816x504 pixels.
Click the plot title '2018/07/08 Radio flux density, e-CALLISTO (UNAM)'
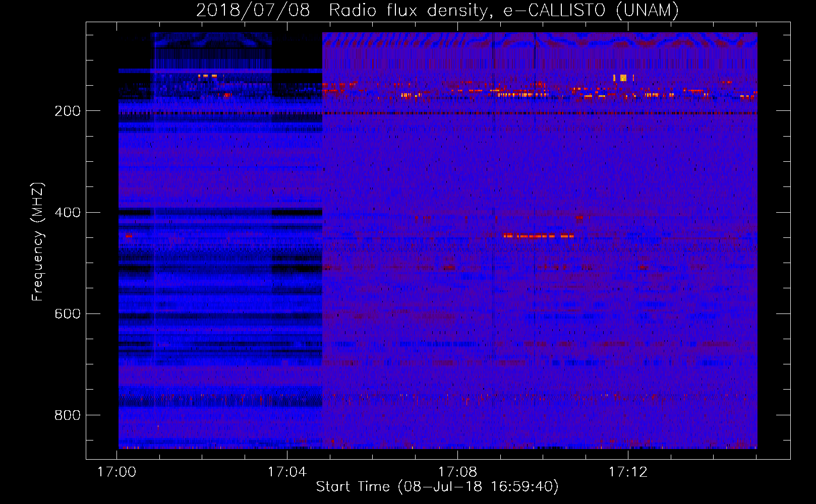coord(437,10)
